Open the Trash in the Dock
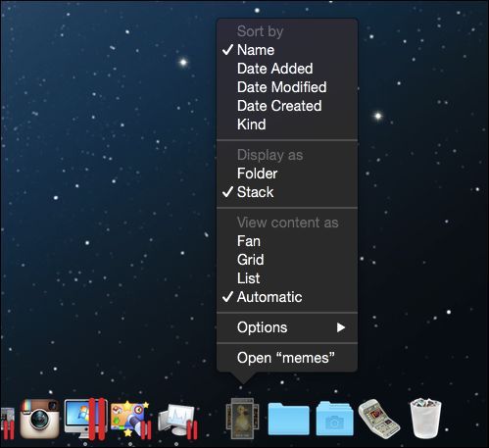This screenshot has height=448, width=489. [425, 418]
